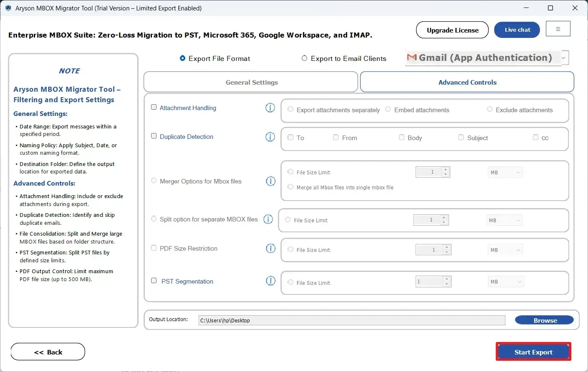Browse for an output location
588x372 pixels.
click(x=544, y=320)
